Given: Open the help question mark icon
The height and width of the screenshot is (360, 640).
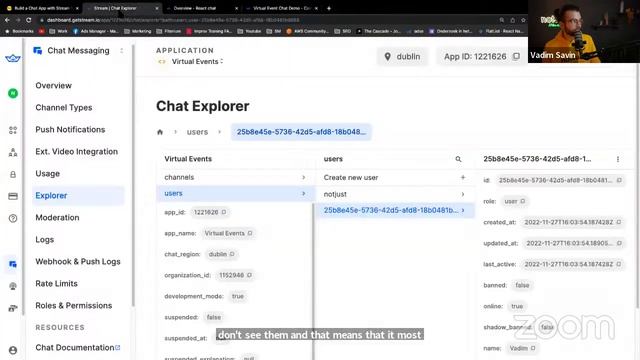Looking at the screenshot, I should [13, 218].
